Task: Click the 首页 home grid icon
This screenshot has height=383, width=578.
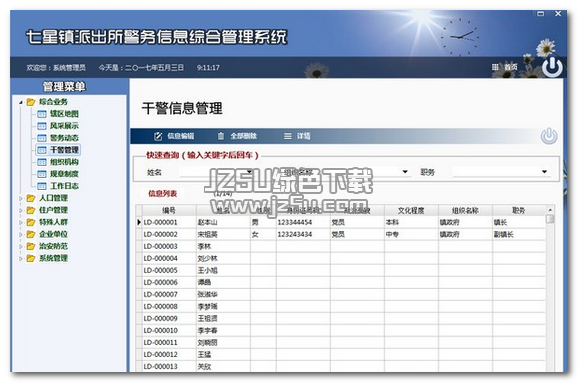Action: [495, 67]
